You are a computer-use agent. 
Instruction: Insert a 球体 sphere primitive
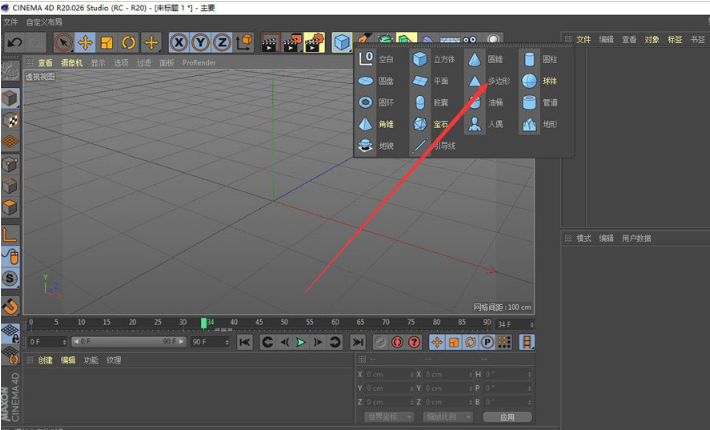pos(540,81)
